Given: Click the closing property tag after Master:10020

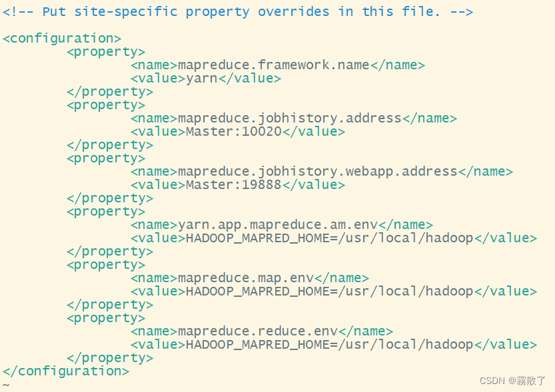Looking at the screenshot, I should point(110,145).
